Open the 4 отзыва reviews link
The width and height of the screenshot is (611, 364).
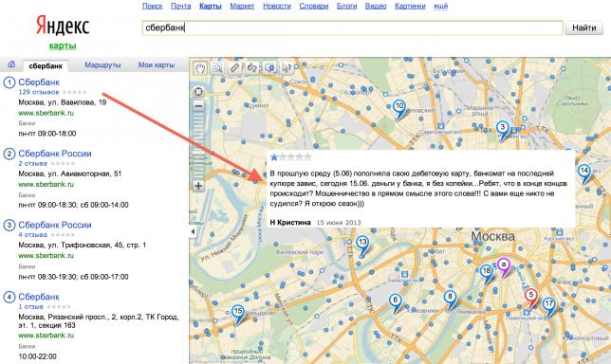[32, 235]
